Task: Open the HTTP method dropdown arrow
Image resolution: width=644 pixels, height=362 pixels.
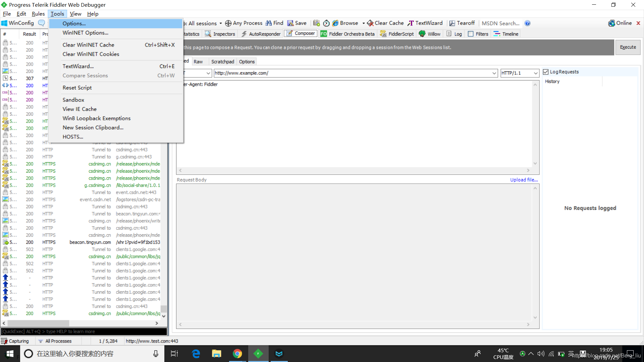Action: (208, 73)
